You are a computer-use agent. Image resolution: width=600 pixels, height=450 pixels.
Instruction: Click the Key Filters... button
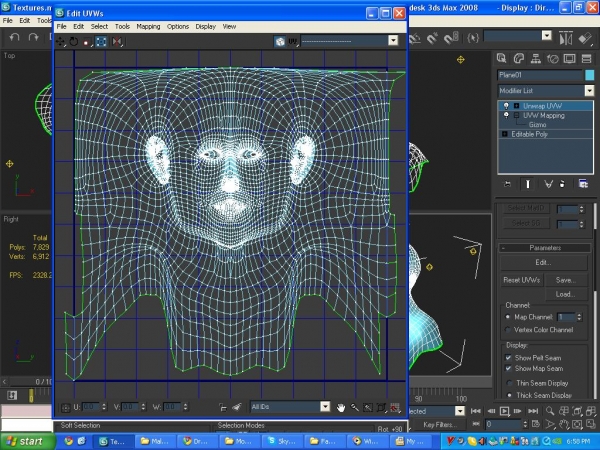point(438,424)
